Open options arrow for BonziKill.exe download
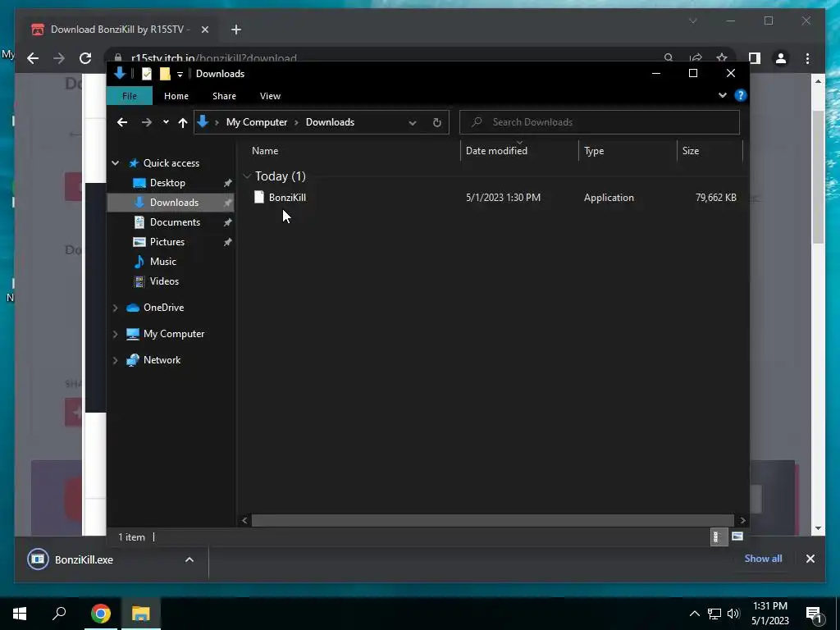Viewport: 840px width, 630px height. (189, 559)
